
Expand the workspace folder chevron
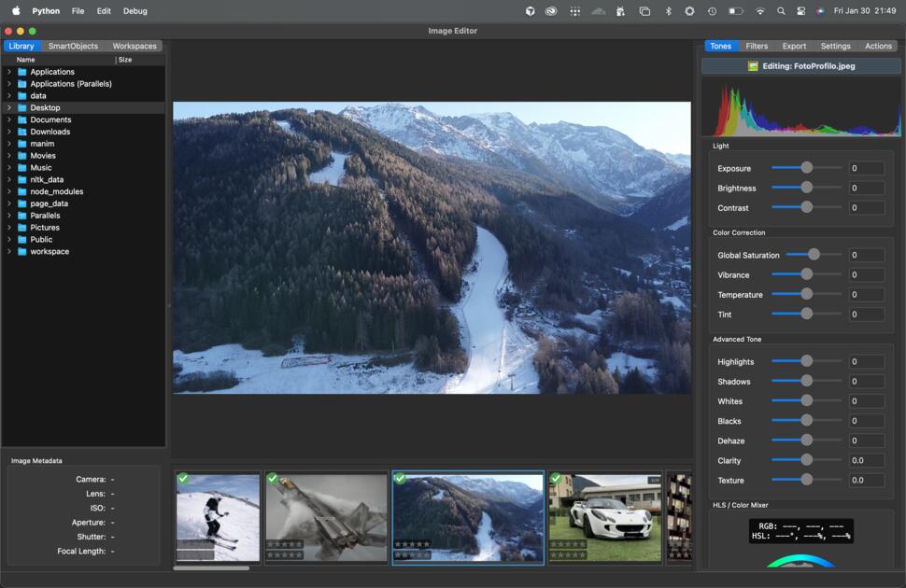click(x=9, y=252)
